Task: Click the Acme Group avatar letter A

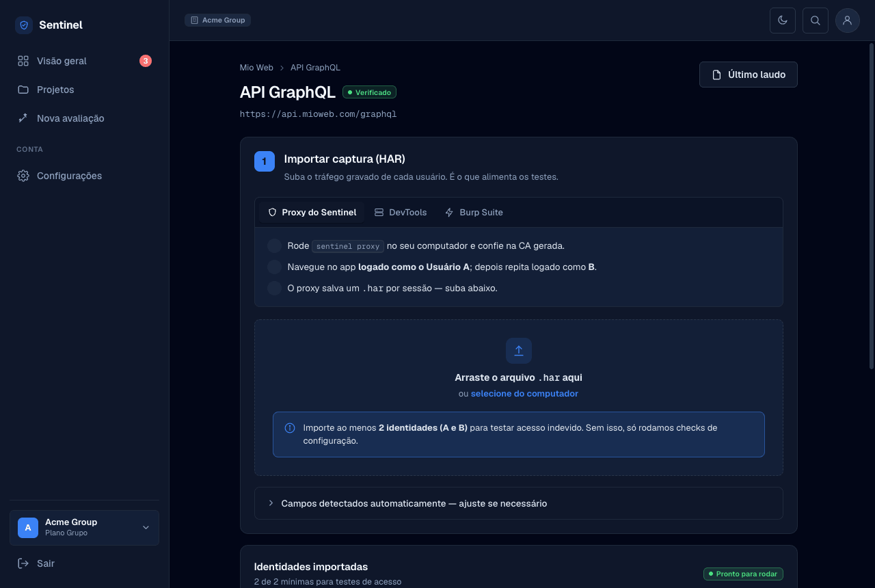Action: pyautogui.click(x=28, y=528)
